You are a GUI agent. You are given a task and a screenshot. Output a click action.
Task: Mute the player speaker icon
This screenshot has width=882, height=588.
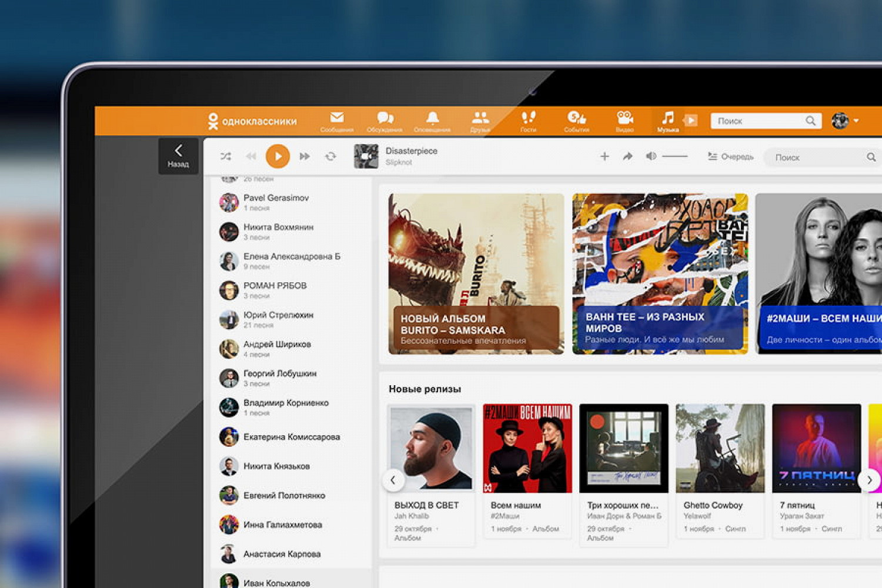[x=650, y=156]
